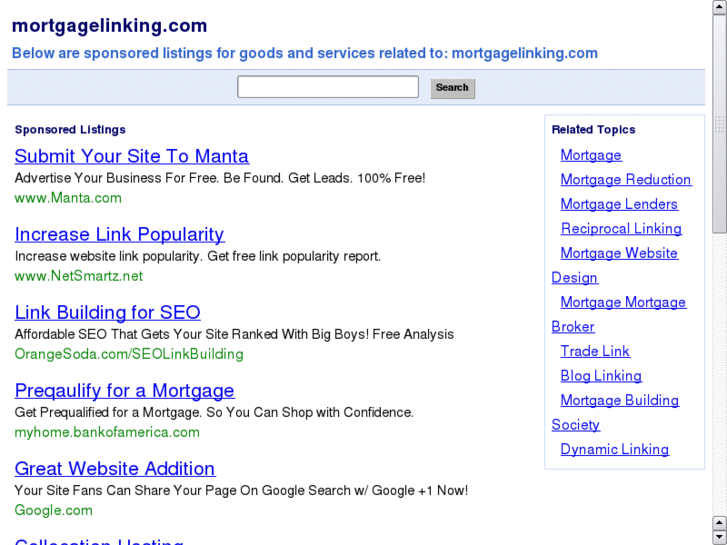Select the Blog Linking topic
The height and width of the screenshot is (545, 727).
click(x=601, y=376)
